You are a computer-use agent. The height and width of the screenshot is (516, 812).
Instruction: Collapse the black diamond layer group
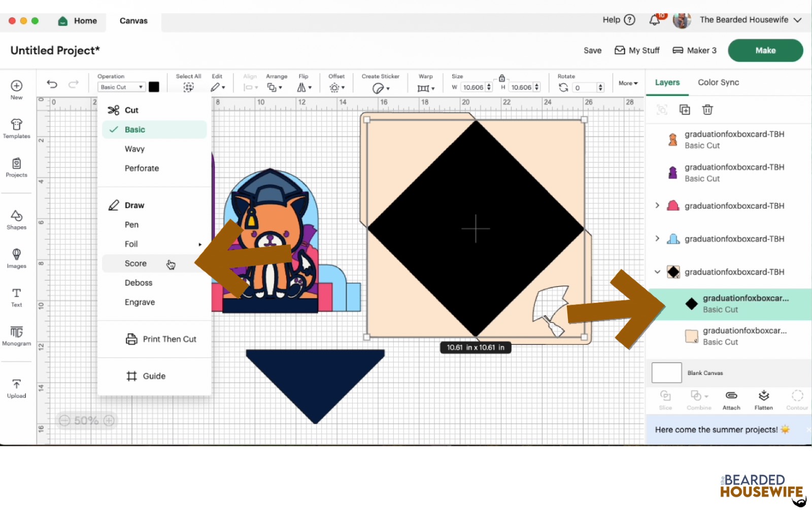click(x=657, y=272)
